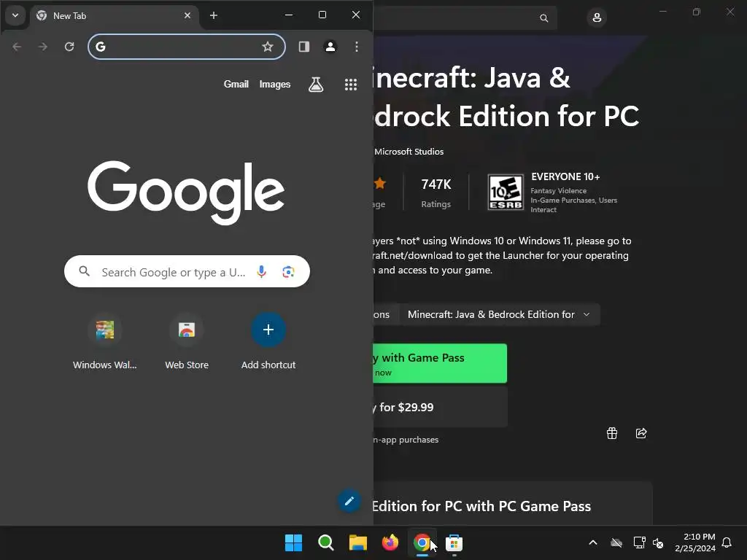Screen dimensions: 747x560
Task: Open the Microsoft Studios publisher link
Action: [409, 152]
